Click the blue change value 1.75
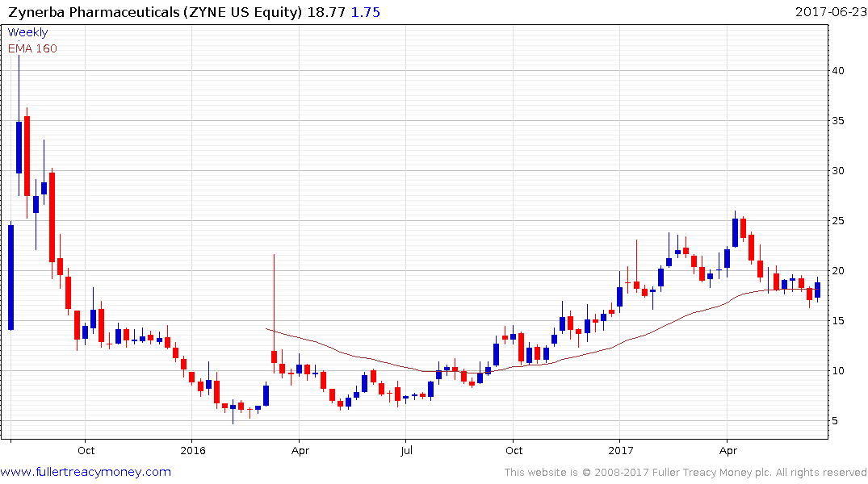The height and width of the screenshot is (484, 868). [x=365, y=12]
